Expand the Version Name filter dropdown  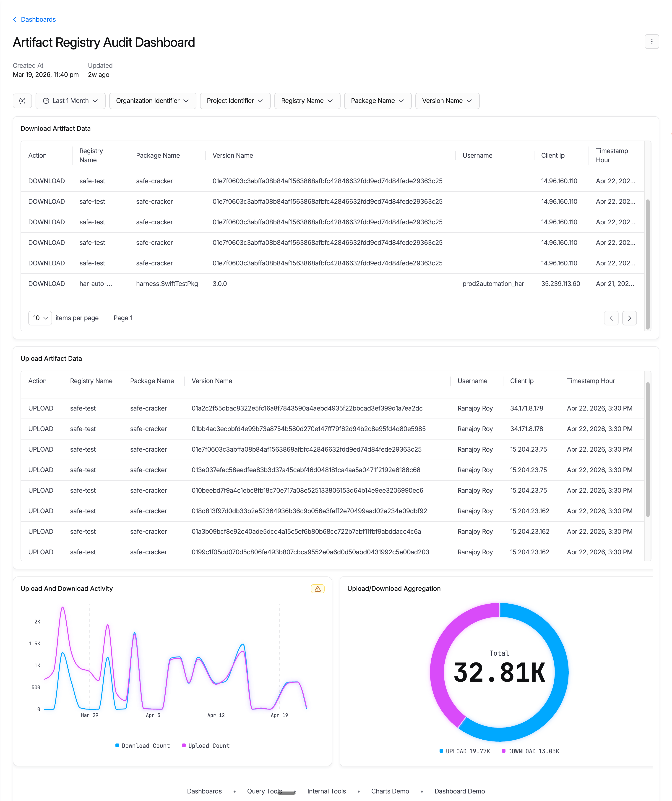tap(447, 101)
